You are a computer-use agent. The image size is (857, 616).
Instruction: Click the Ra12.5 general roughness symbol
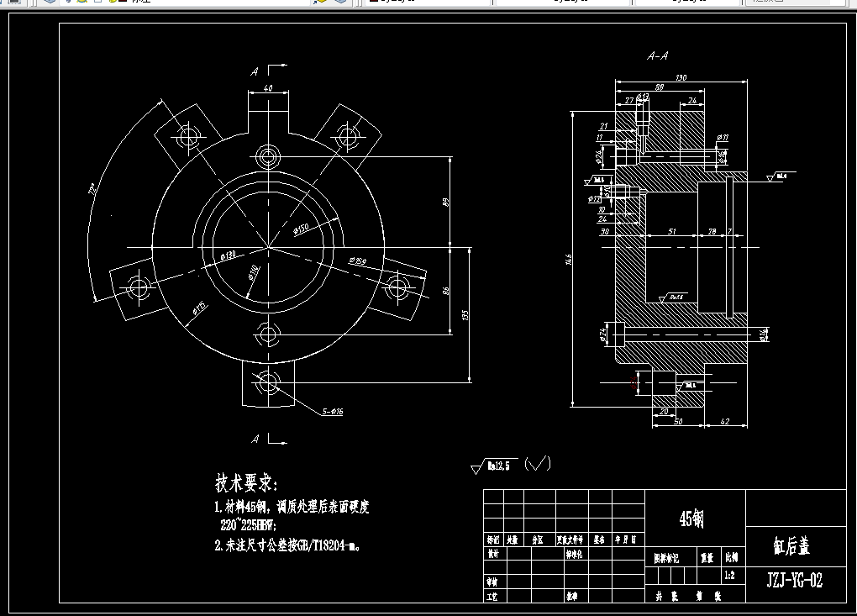tap(494, 466)
